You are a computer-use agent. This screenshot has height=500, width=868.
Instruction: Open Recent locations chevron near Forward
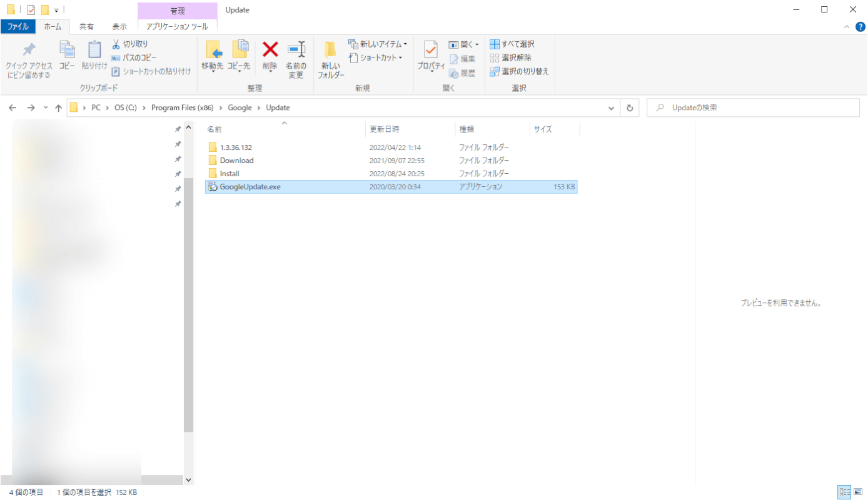pyautogui.click(x=45, y=107)
